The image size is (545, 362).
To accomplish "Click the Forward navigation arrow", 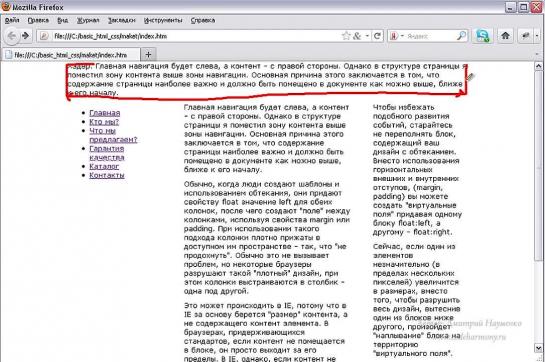I will 25,36.
